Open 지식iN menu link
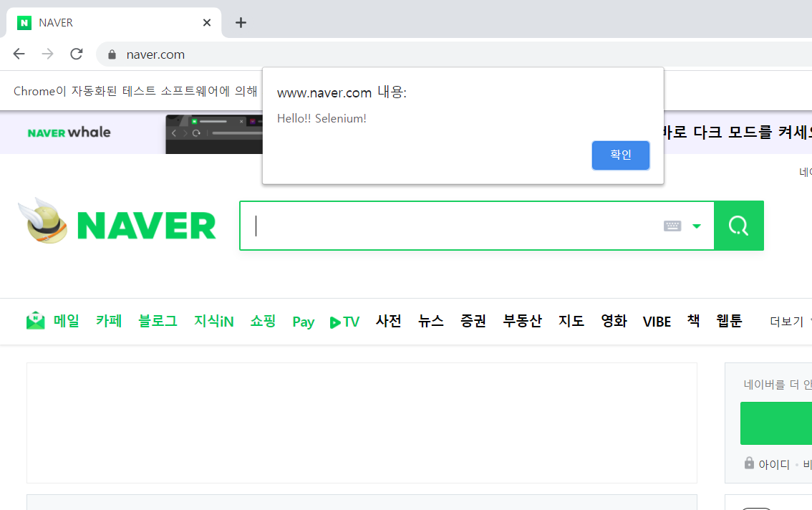 pos(214,322)
